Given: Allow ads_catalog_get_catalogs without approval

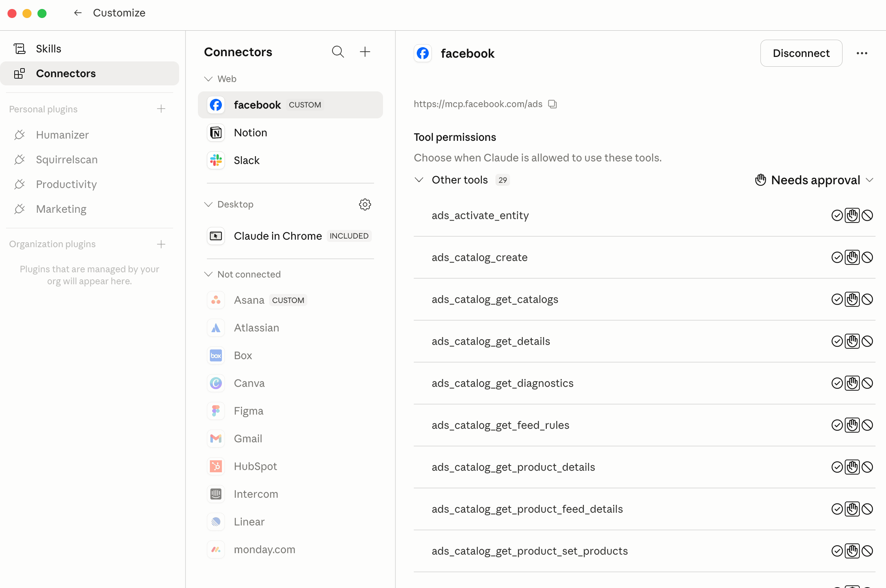Looking at the screenshot, I should (x=837, y=300).
